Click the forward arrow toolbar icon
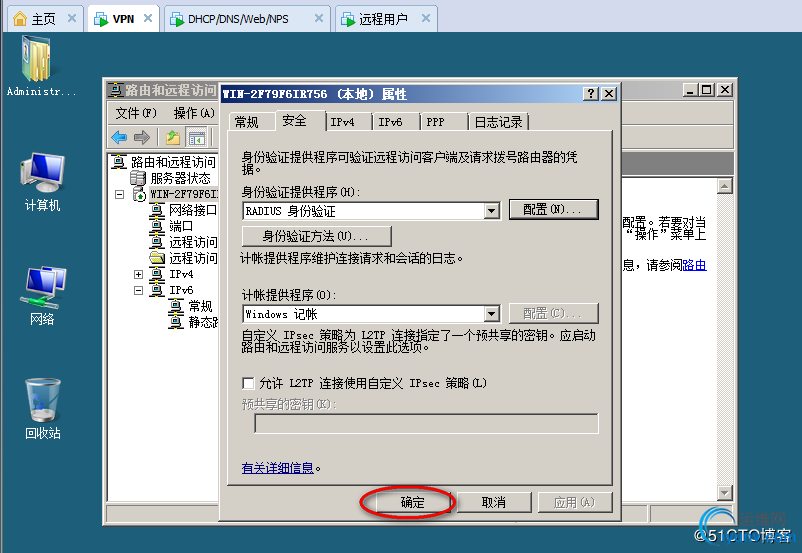This screenshot has width=802, height=553. coord(141,137)
